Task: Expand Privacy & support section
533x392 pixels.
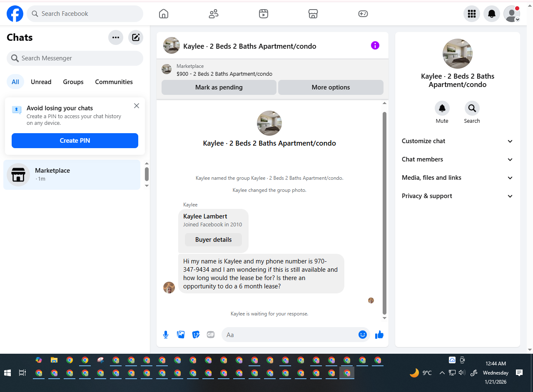Action: coord(458,196)
